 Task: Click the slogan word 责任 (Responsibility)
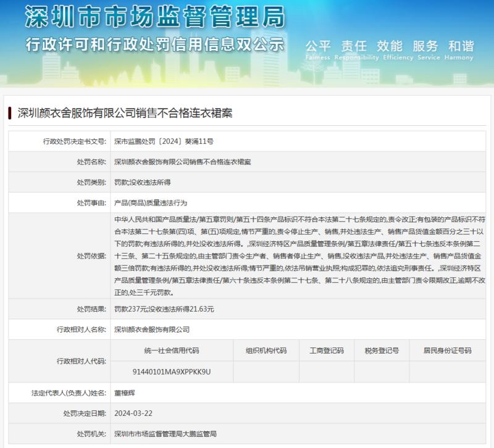(354, 46)
